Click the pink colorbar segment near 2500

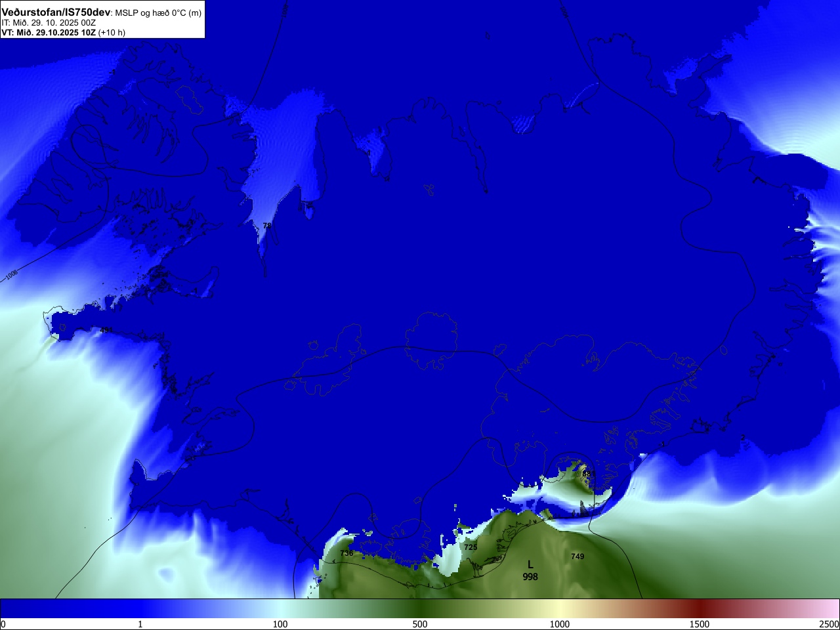click(x=828, y=608)
